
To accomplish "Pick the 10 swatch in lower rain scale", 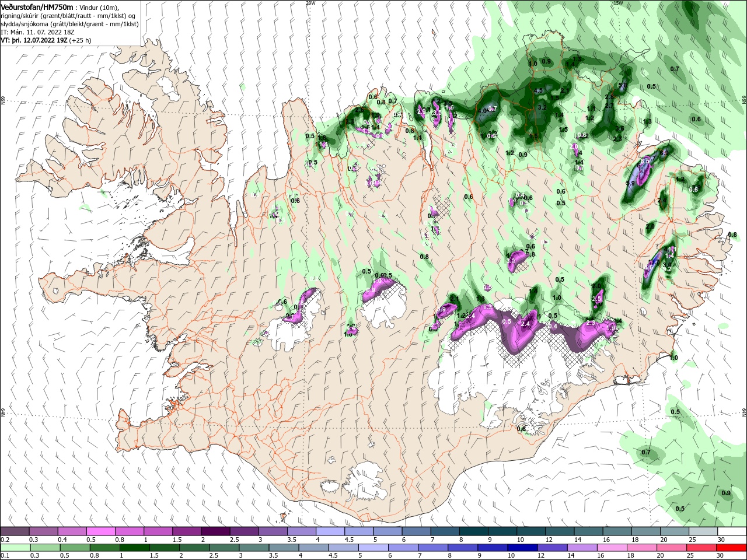I will (522, 548).
